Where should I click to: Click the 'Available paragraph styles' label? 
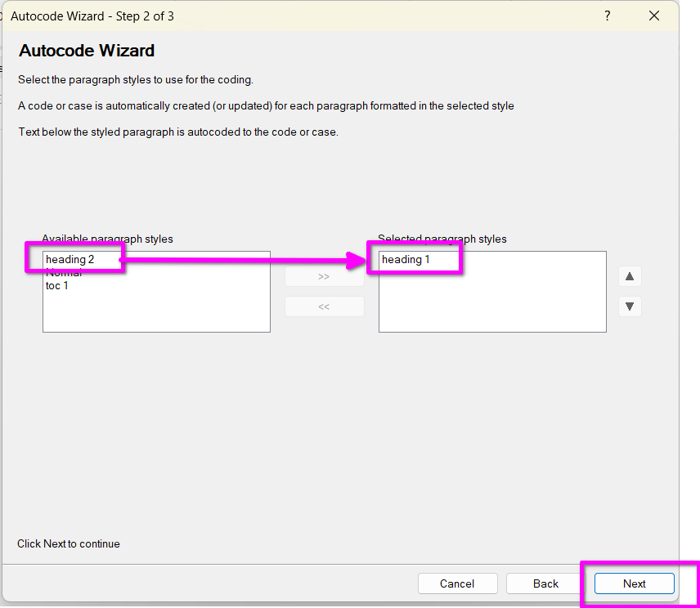coord(107,239)
